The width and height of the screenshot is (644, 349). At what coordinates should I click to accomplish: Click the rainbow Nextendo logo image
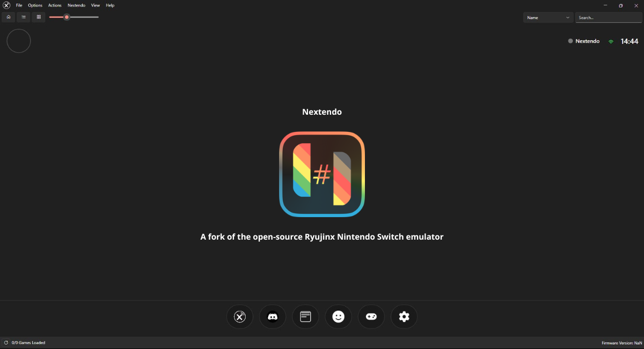tap(322, 174)
